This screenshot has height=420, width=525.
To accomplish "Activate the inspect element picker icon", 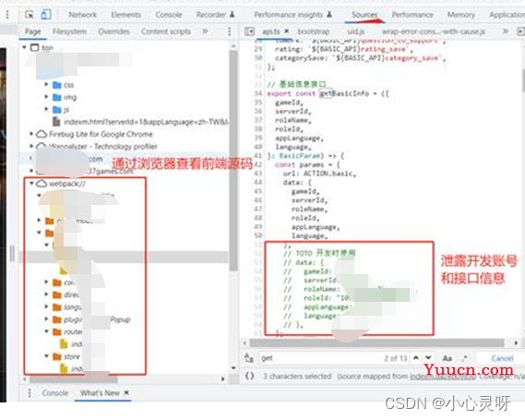I will point(30,15).
